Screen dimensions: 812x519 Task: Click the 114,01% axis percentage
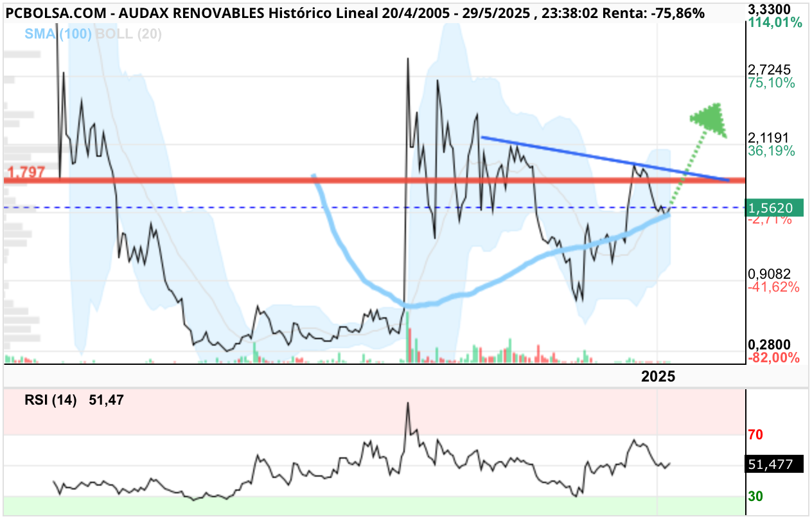(x=775, y=23)
